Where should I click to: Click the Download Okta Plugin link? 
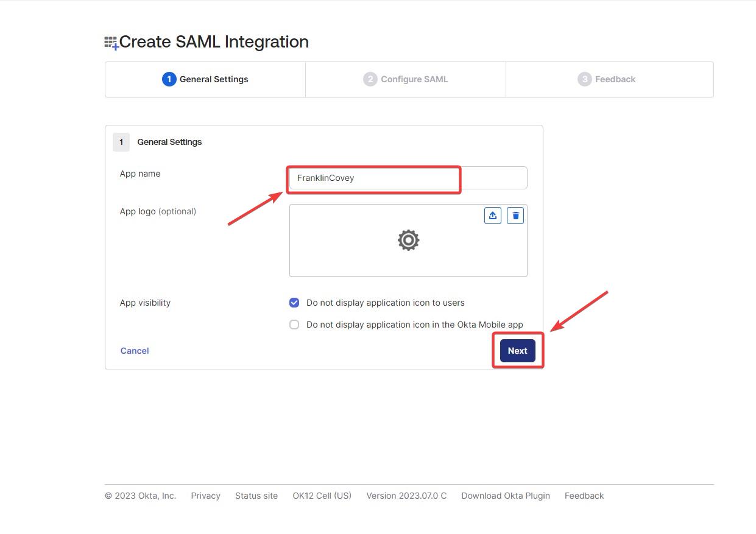pyautogui.click(x=505, y=496)
